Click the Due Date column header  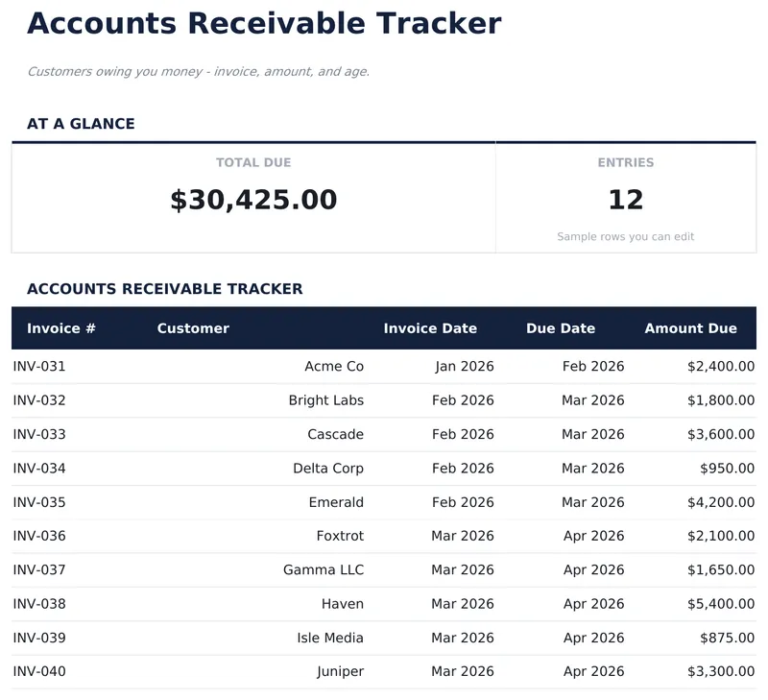click(x=561, y=327)
